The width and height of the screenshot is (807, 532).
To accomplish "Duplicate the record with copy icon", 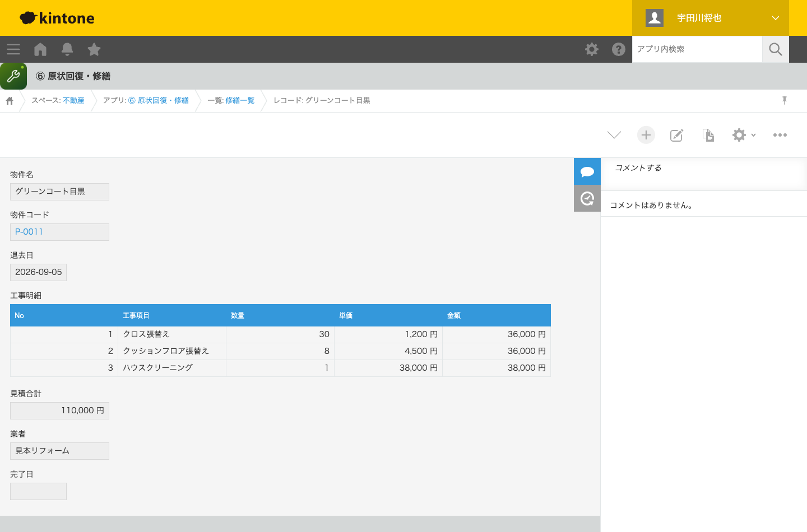I will [708, 135].
